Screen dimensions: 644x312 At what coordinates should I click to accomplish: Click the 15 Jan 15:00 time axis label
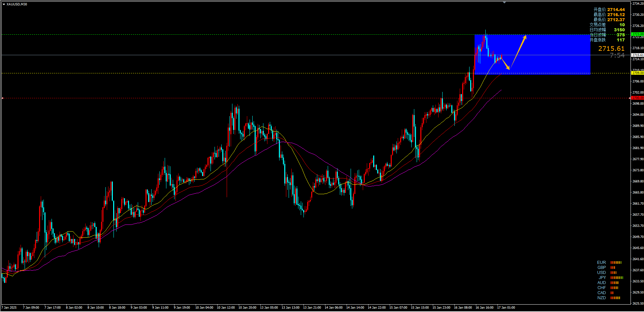coord(420,308)
